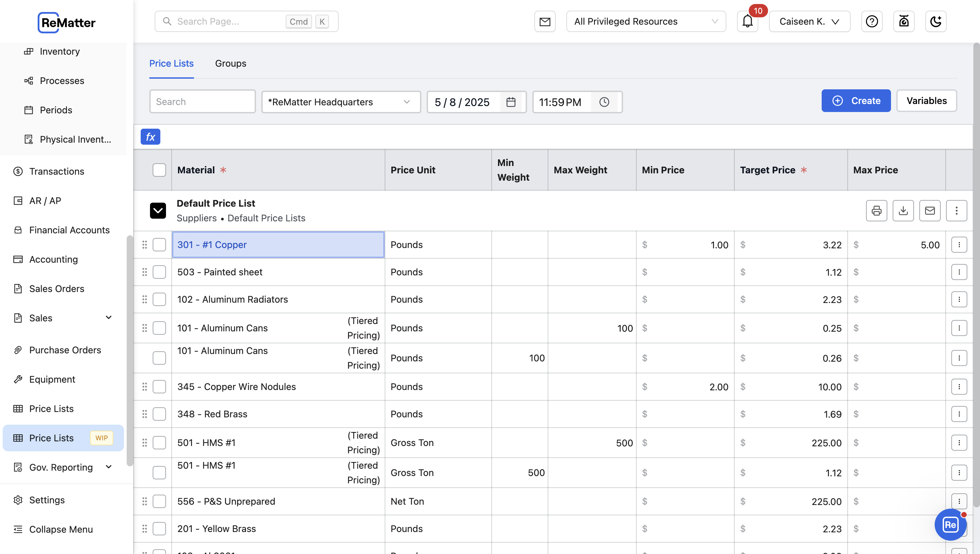
Task: Open the All Privileged Resources dropdown
Action: 646,21
